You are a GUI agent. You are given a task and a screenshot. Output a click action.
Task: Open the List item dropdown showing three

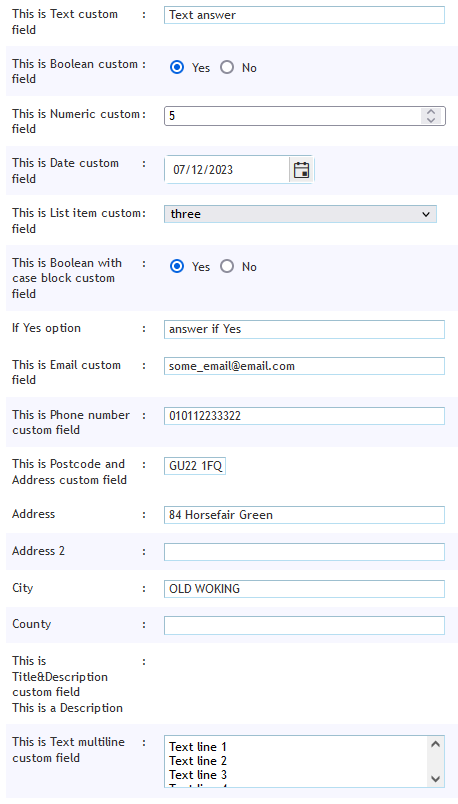[x=300, y=214]
